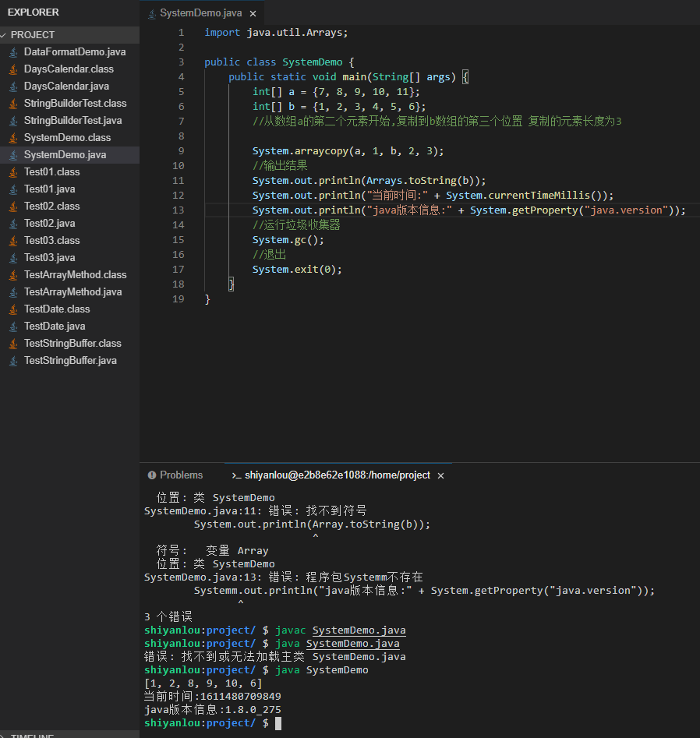Viewport: 700px width, 738px height.
Task: Click the SystemDemo.java file icon in explorer
Action: coord(14,155)
